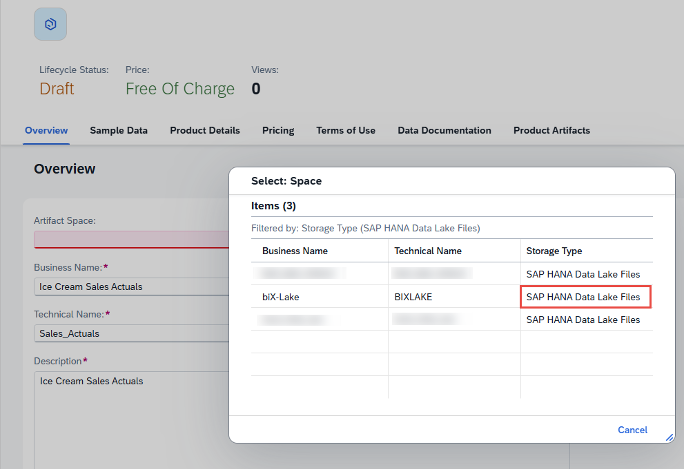
Task: Switch to the Sample Data tab
Action: pos(118,131)
